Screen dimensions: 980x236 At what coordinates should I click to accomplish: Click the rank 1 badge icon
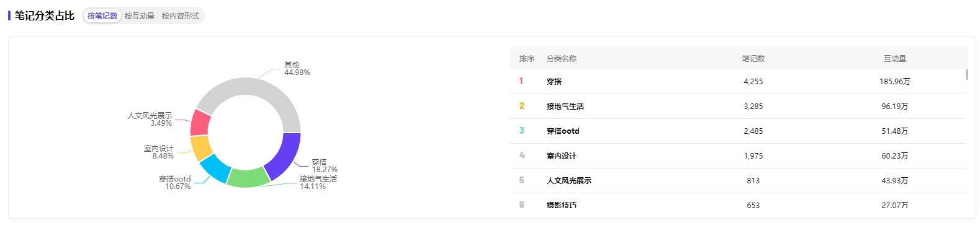pyautogui.click(x=521, y=81)
